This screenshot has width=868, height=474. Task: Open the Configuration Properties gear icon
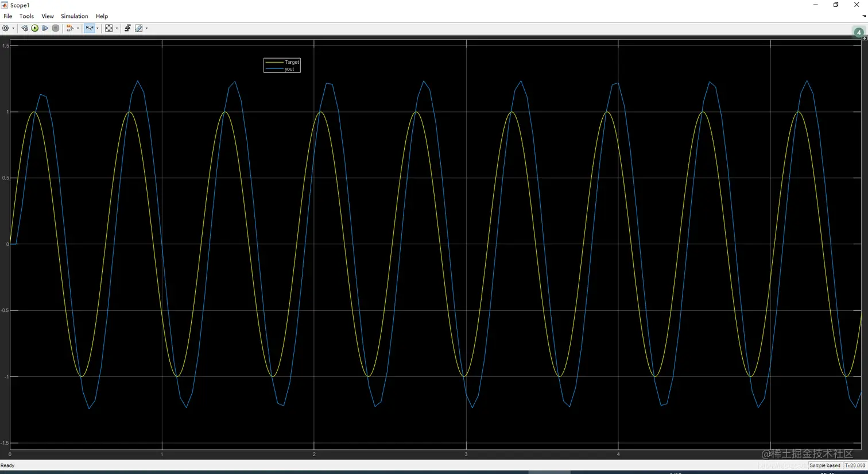[x=6, y=28]
